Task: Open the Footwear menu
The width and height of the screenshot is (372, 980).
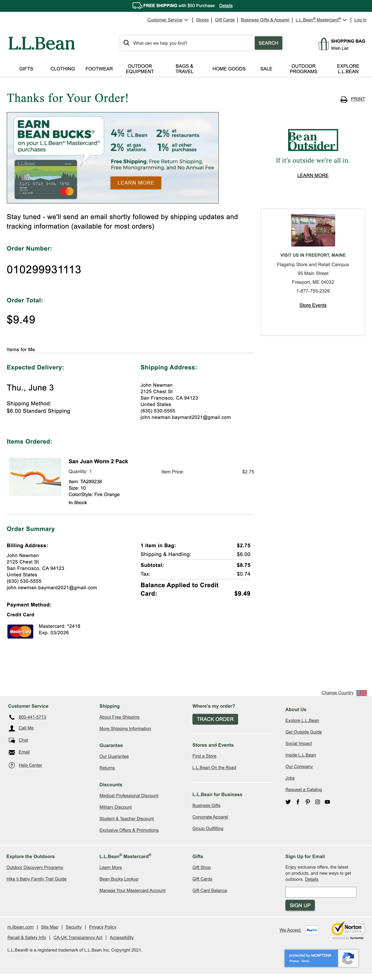Action: tap(99, 69)
